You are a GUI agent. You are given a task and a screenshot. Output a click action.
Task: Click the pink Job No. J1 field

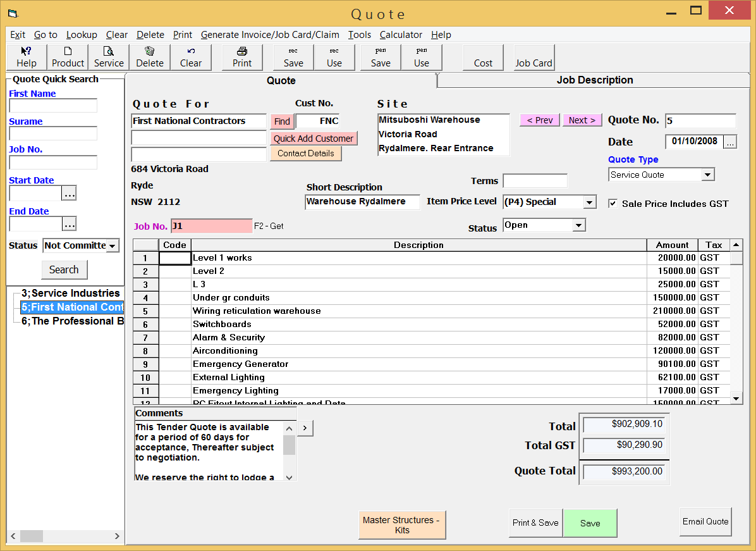211,226
